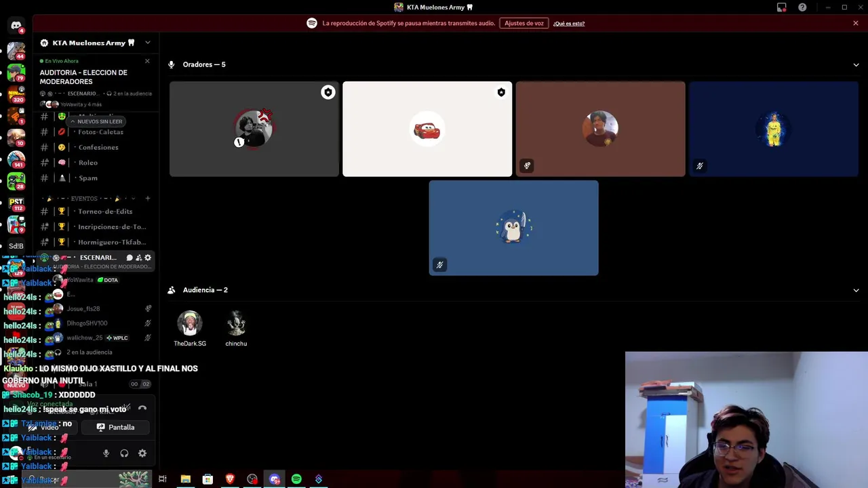This screenshot has width=868, height=488.
Task: Select the red car avatar speaker tile
Action: [x=427, y=129]
